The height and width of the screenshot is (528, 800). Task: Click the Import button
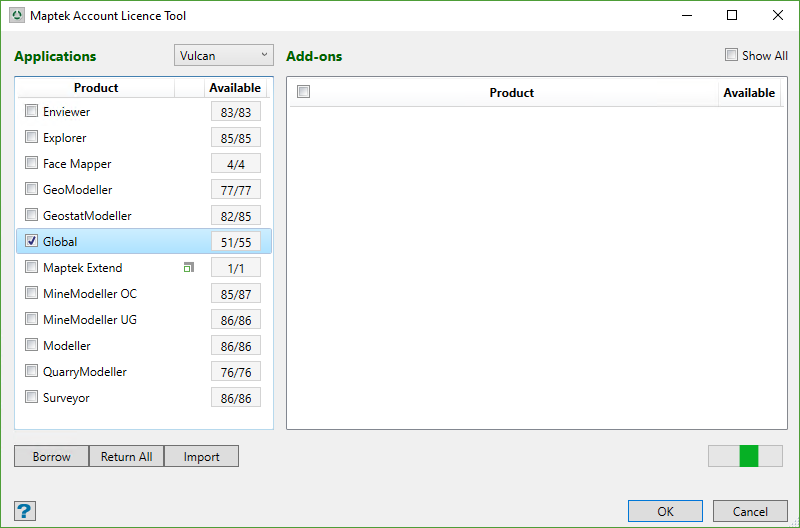pyautogui.click(x=202, y=456)
